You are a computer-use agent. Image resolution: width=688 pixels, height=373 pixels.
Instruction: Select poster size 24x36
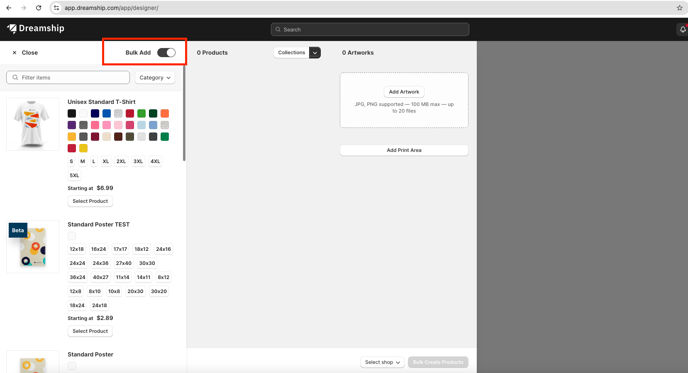coord(100,263)
